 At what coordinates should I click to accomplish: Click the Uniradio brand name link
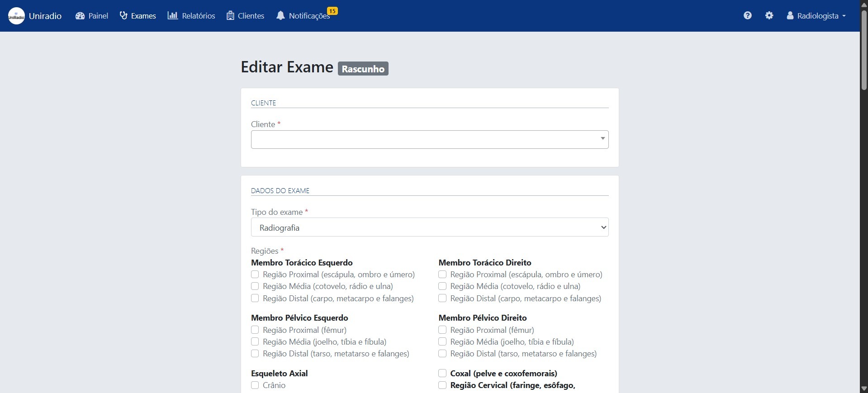pos(45,16)
